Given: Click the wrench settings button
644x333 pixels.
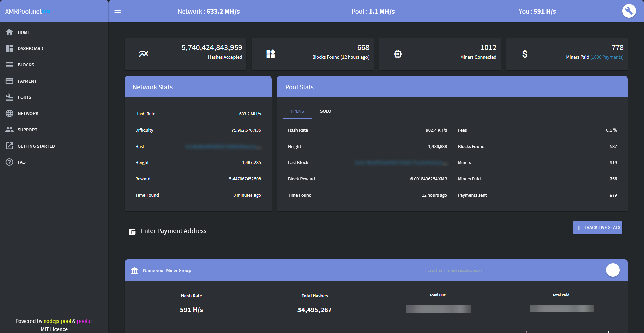Looking at the screenshot, I should tap(629, 11).
